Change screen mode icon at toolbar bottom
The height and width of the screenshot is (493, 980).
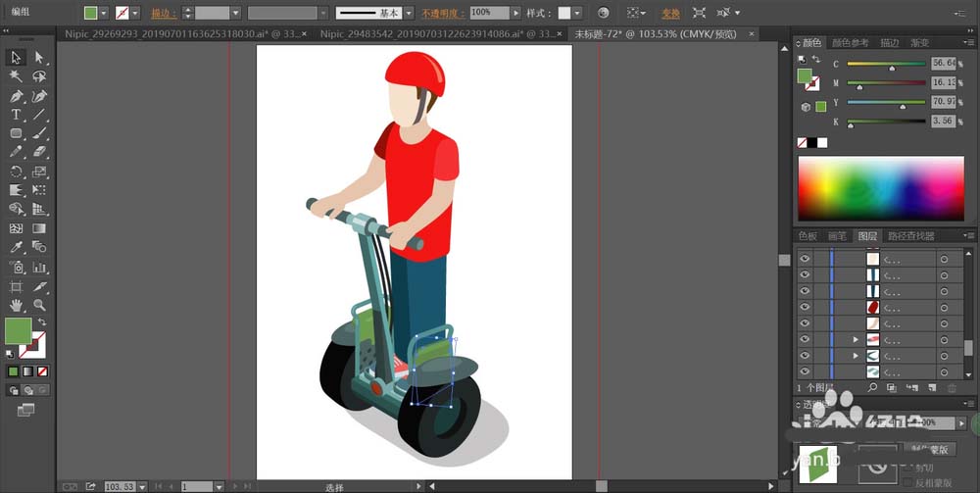click(x=26, y=410)
